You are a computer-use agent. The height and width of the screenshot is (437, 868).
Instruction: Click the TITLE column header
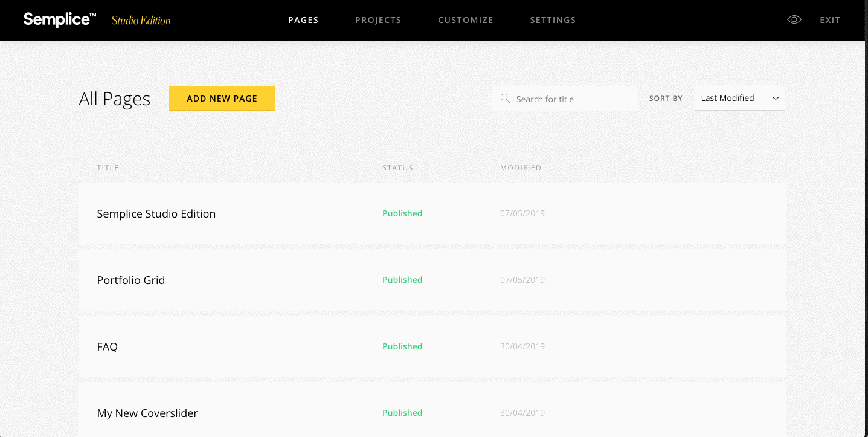(108, 167)
